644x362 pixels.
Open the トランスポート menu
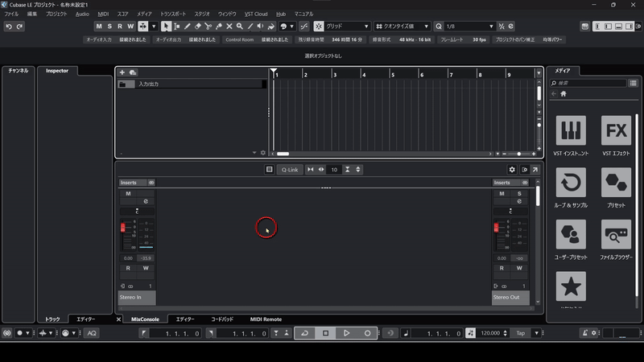pyautogui.click(x=173, y=14)
